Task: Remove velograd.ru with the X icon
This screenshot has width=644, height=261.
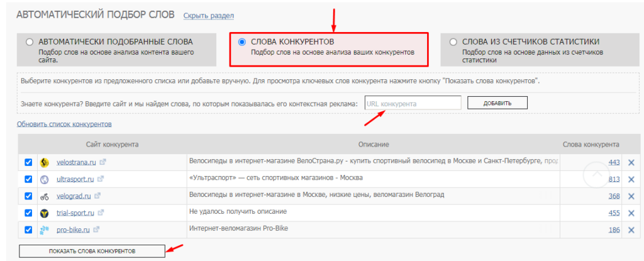Action: pos(631,196)
